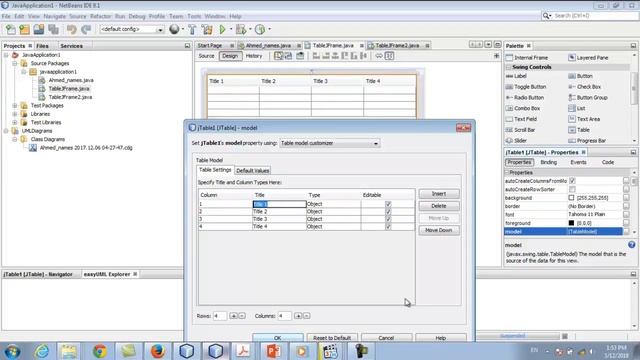Click the globe browser icon in toolbar
The image size is (640, 360).
pyautogui.click(x=174, y=29)
